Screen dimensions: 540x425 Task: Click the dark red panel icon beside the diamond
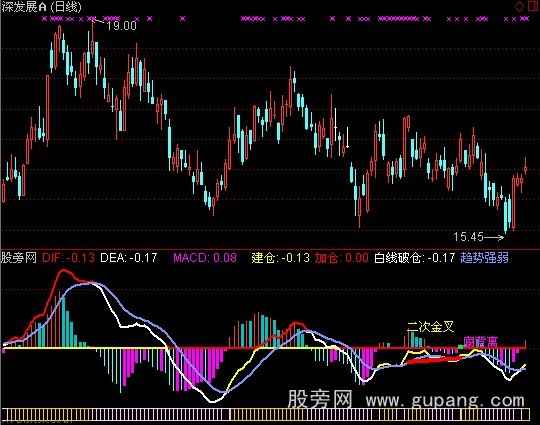click(532, 6)
